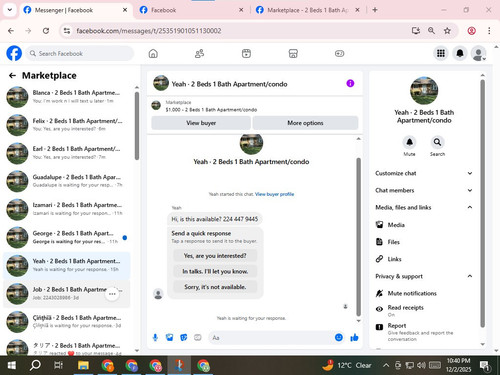Open emoji picker in message box
Screen dimensions: 500x375
339,338
